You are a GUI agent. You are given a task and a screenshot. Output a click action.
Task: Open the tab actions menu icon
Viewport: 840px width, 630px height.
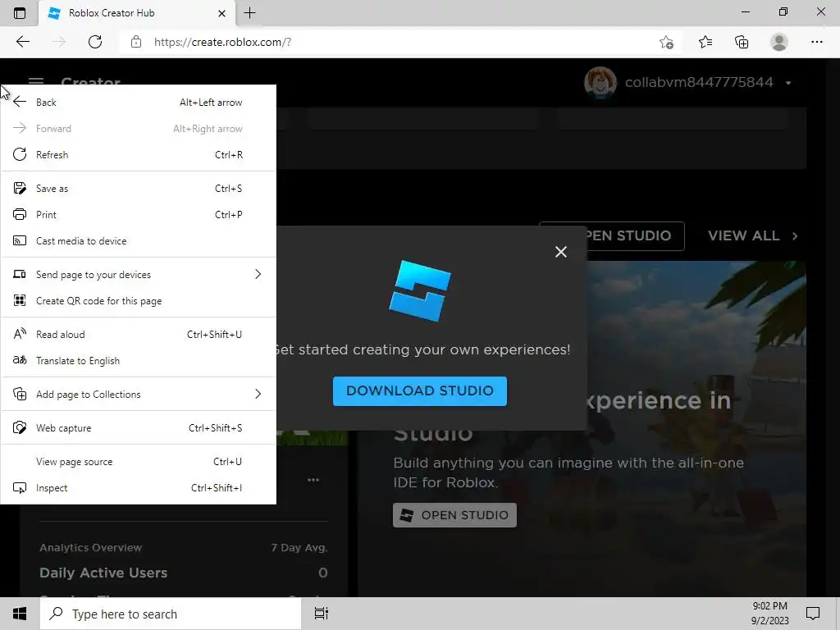tap(20, 13)
